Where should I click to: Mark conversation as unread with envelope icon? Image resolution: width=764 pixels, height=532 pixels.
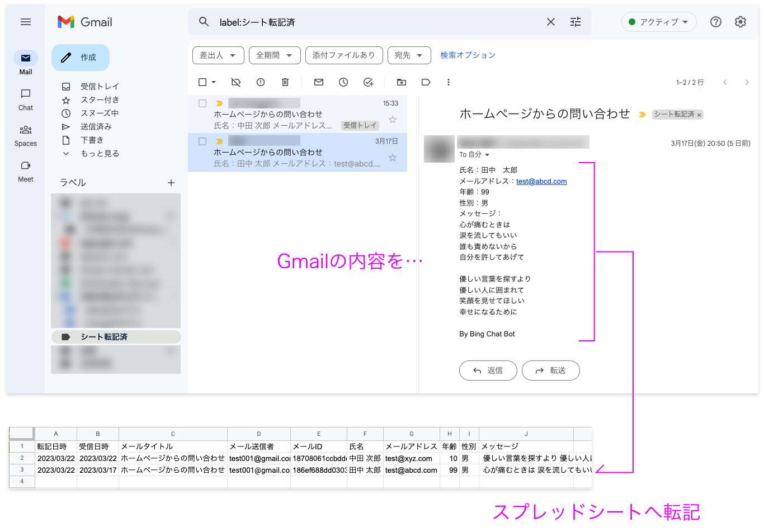(318, 82)
